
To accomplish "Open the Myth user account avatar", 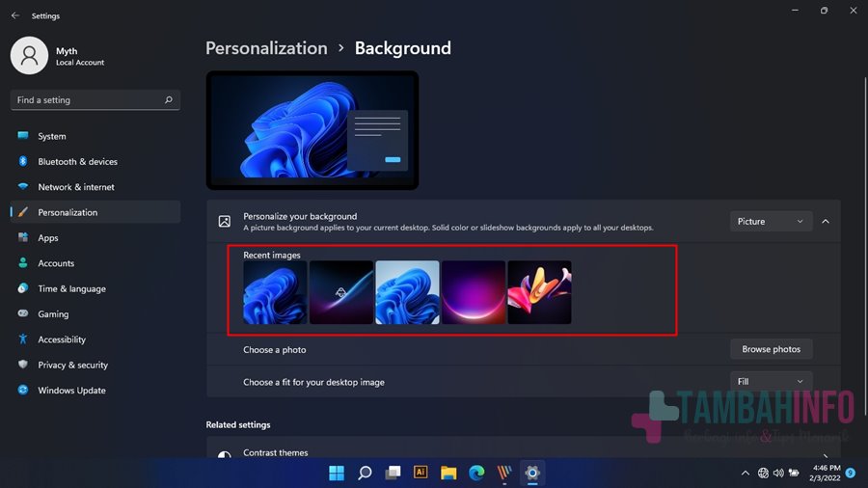I will [x=29, y=55].
